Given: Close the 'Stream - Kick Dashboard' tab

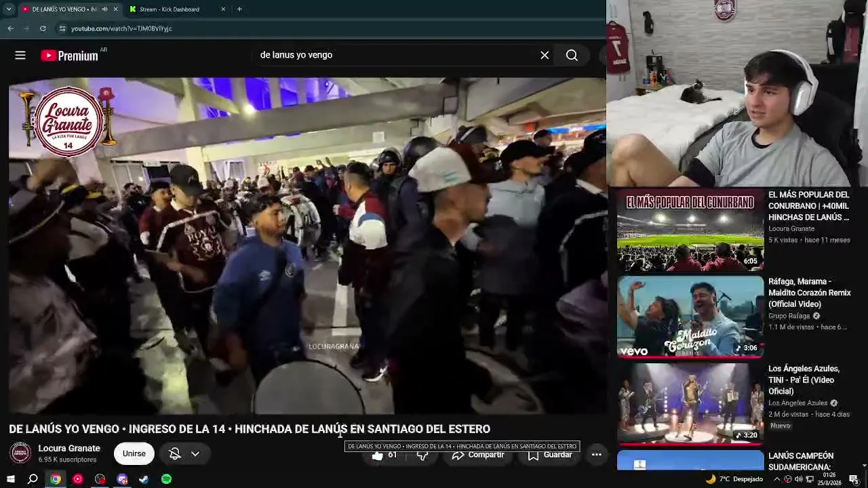Looking at the screenshot, I should pos(223,9).
